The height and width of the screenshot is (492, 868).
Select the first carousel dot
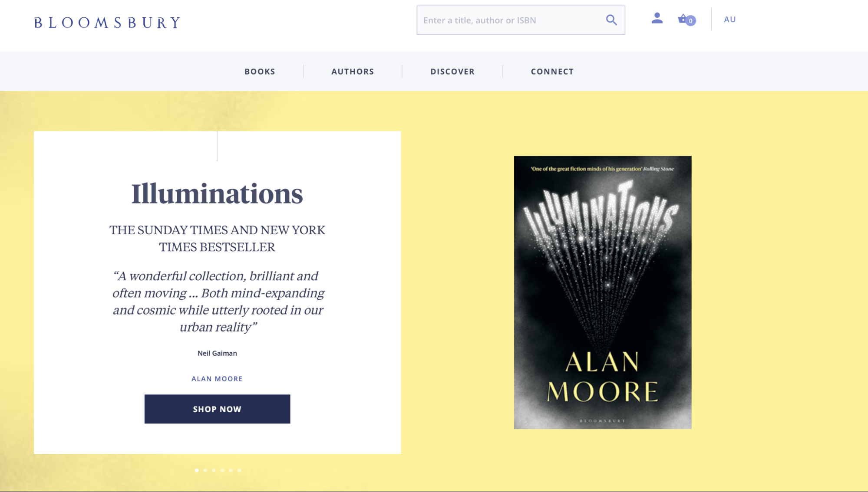197,470
